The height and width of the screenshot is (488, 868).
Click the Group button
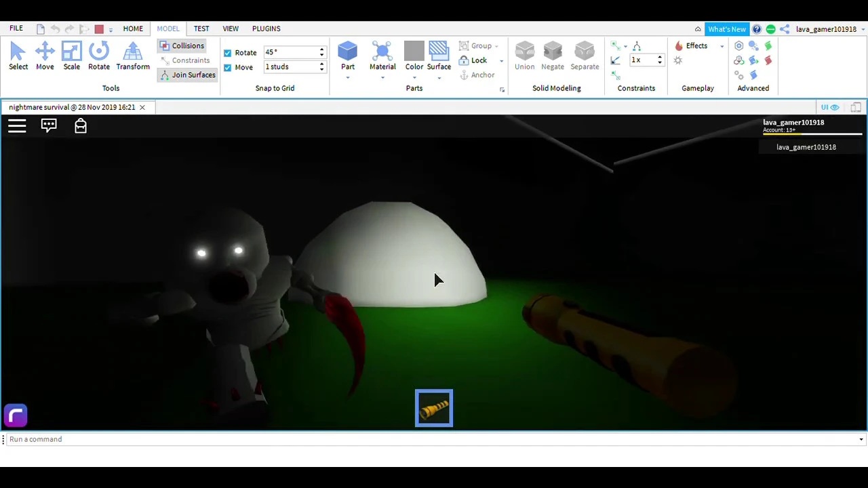pyautogui.click(x=475, y=45)
